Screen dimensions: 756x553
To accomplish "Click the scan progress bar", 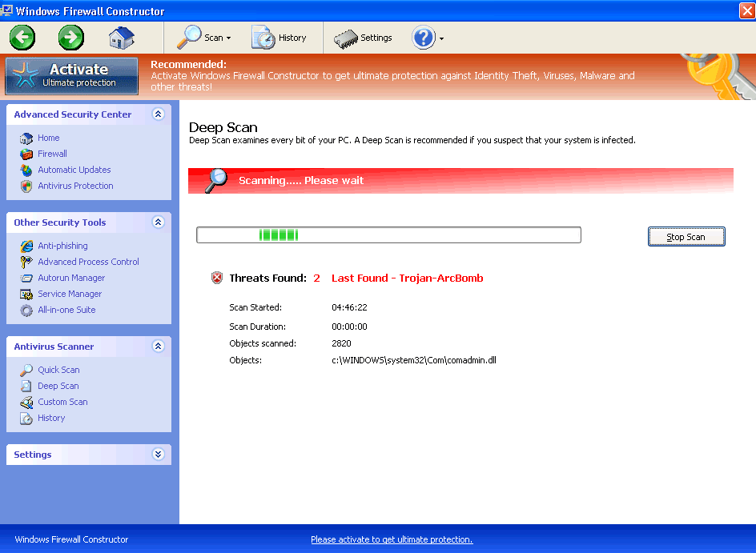I will point(388,234).
